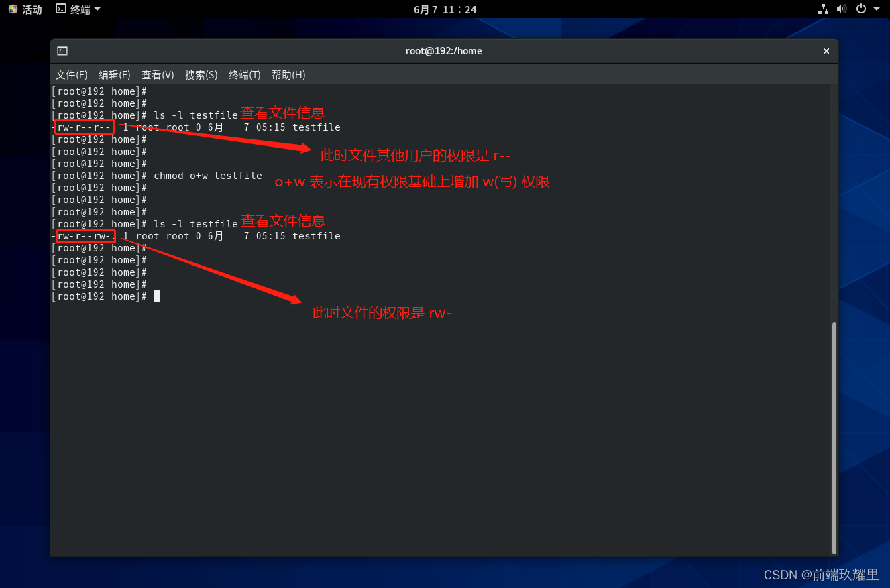This screenshot has height=588, width=890.
Task: Click the volume speaker icon
Action: coord(842,9)
